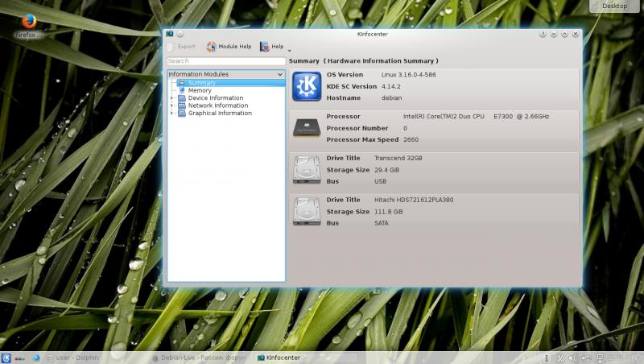Click into the Search field
644x364 pixels.
[225, 61]
